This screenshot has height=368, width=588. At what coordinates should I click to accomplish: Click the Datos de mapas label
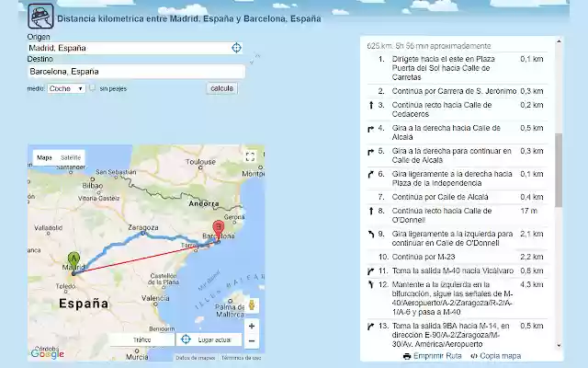click(x=196, y=358)
